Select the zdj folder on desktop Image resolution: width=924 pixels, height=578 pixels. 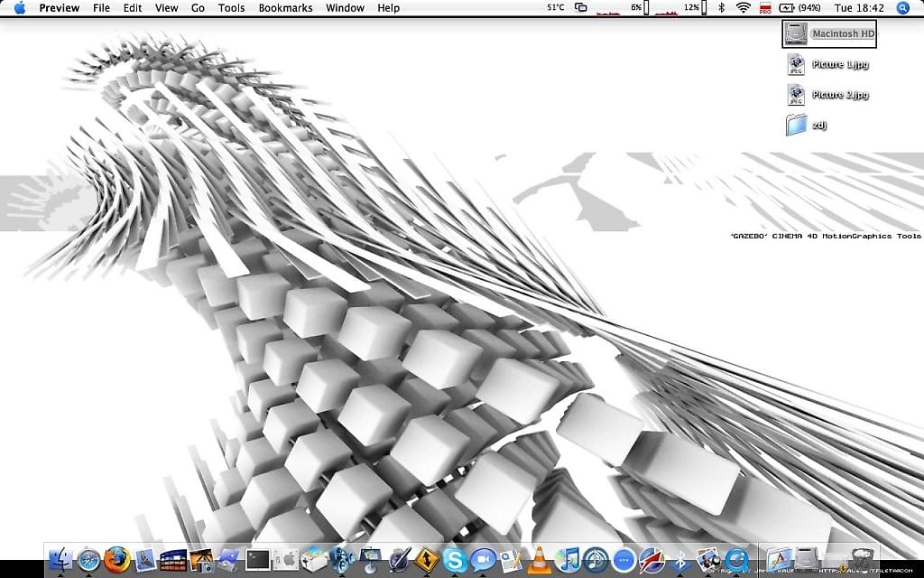click(806, 125)
